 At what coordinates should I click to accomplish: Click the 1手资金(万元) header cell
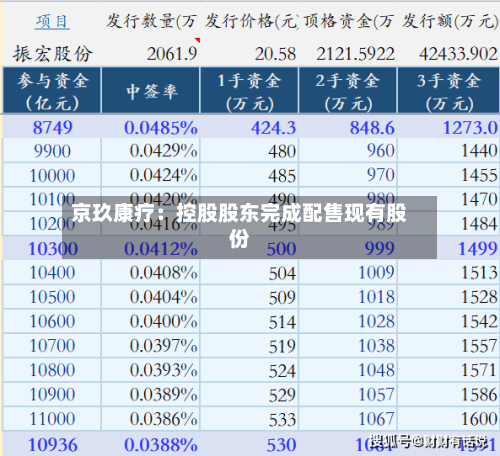249,90
